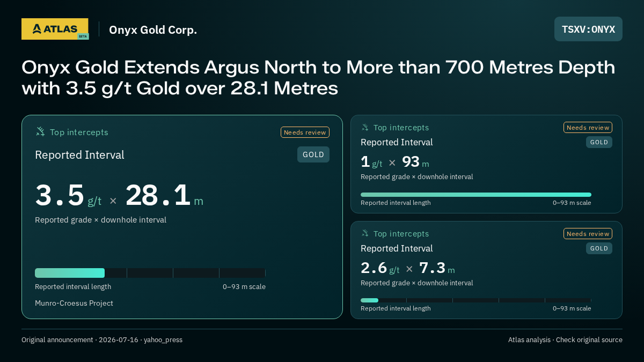Click the 7.3 m interval length bar
The height and width of the screenshot is (362, 644).
pyautogui.click(x=476, y=300)
